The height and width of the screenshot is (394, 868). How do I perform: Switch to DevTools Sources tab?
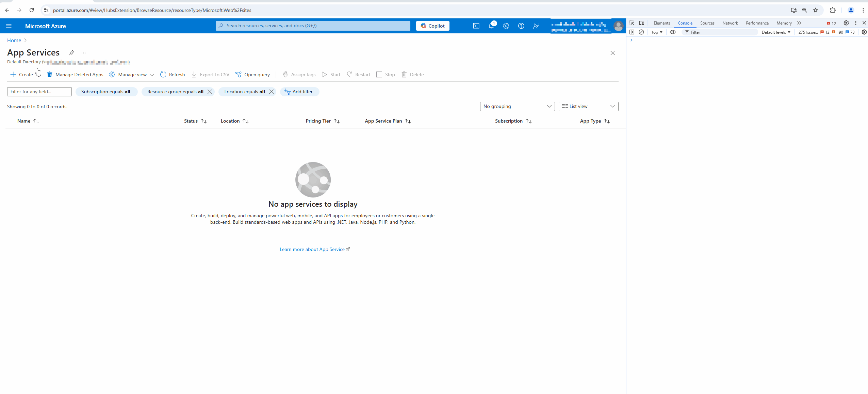tap(707, 23)
